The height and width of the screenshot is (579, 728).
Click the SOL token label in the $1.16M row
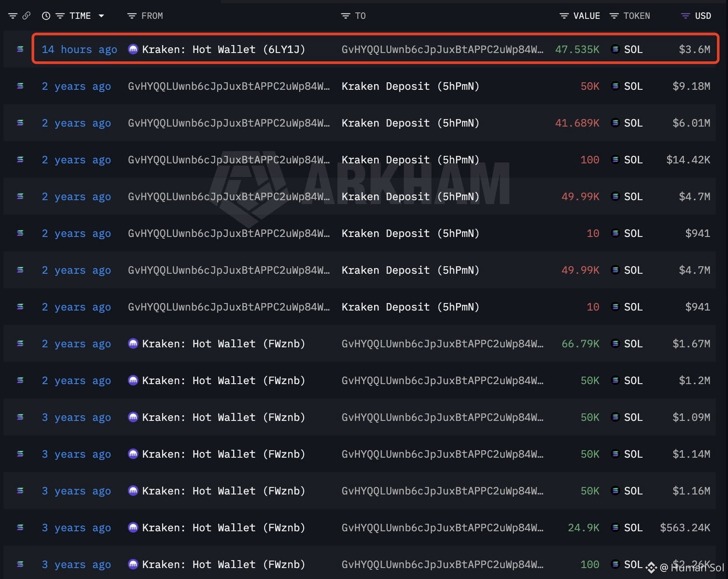(x=633, y=491)
